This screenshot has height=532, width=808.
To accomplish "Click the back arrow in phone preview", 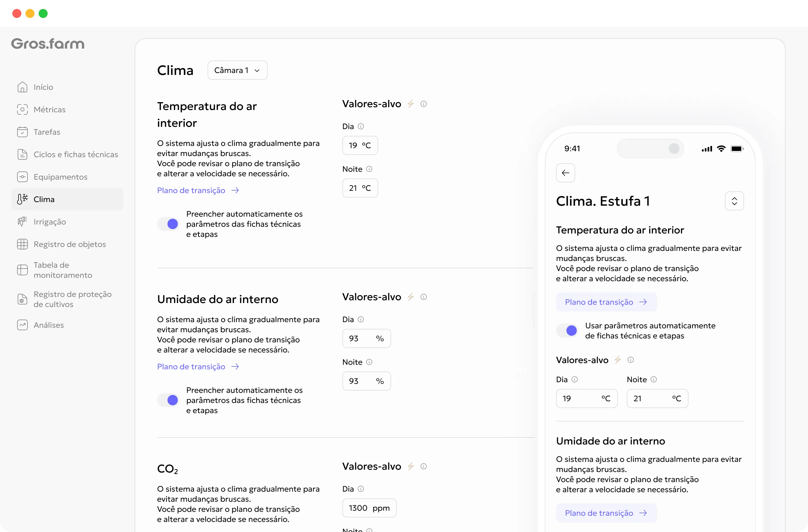I will point(566,173).
